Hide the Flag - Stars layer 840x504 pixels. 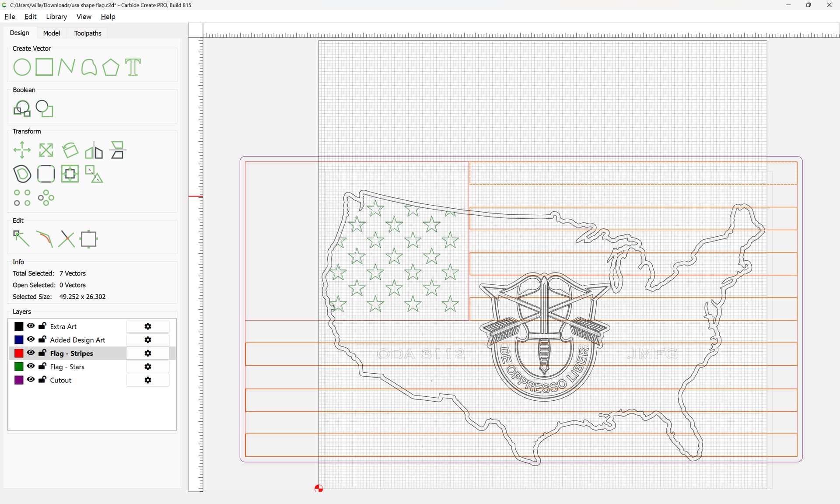[x=31, y=366]
